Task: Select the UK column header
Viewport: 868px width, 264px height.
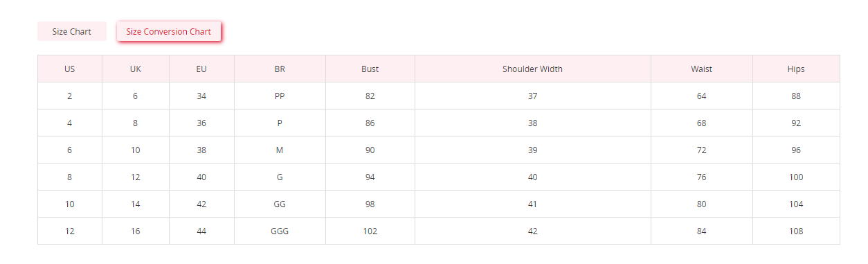Action: [136, 69]
